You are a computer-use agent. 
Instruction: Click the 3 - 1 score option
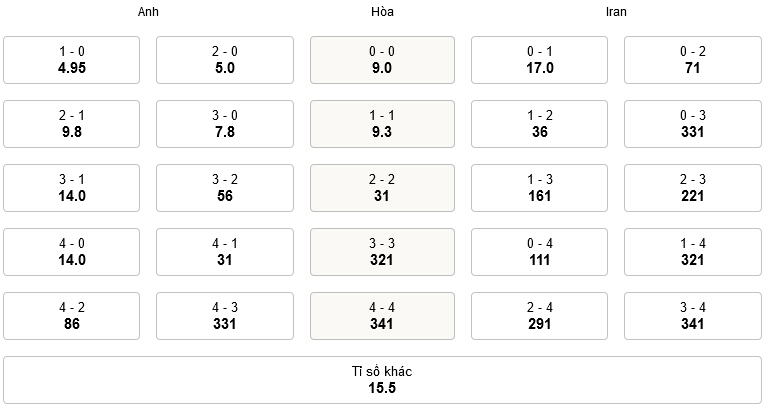[72, 188]
